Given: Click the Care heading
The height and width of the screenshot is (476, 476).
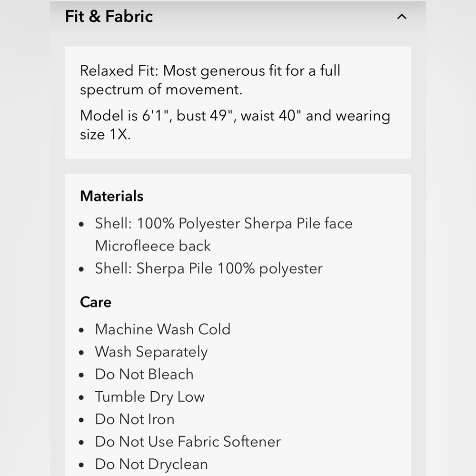Looking at the screenshot, I should click(x=96, y=302).
